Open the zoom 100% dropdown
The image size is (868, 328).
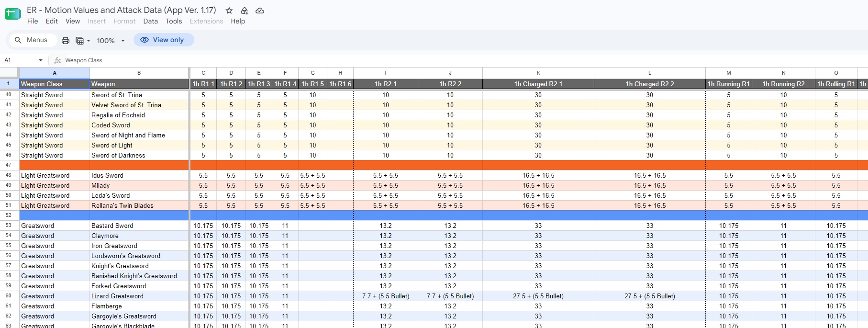coord(111,41)
